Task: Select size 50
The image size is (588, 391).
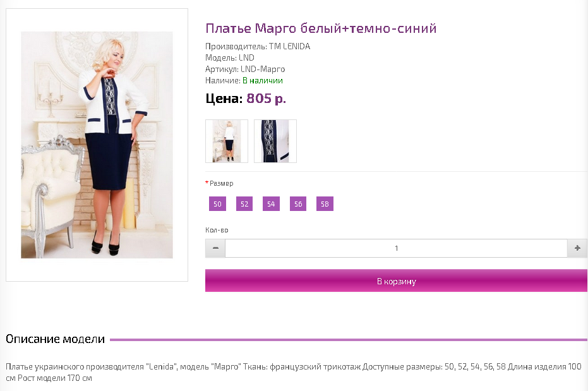Action: point(217,204)
